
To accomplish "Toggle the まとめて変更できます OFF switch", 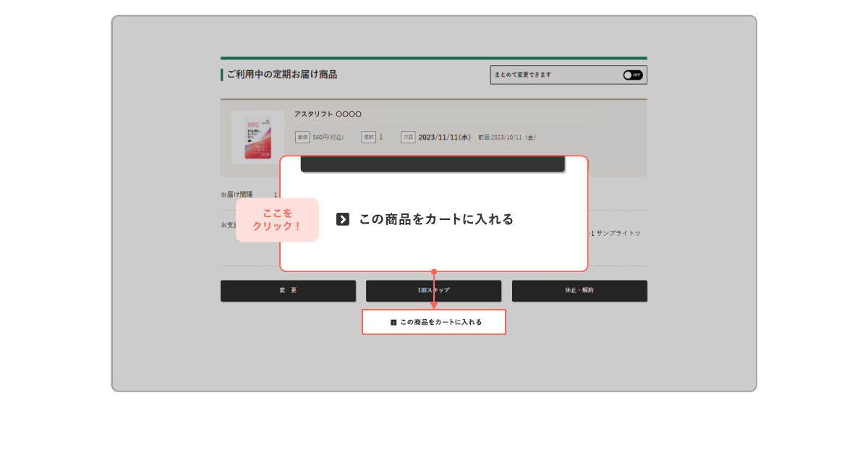I will [x=632, y=75].
